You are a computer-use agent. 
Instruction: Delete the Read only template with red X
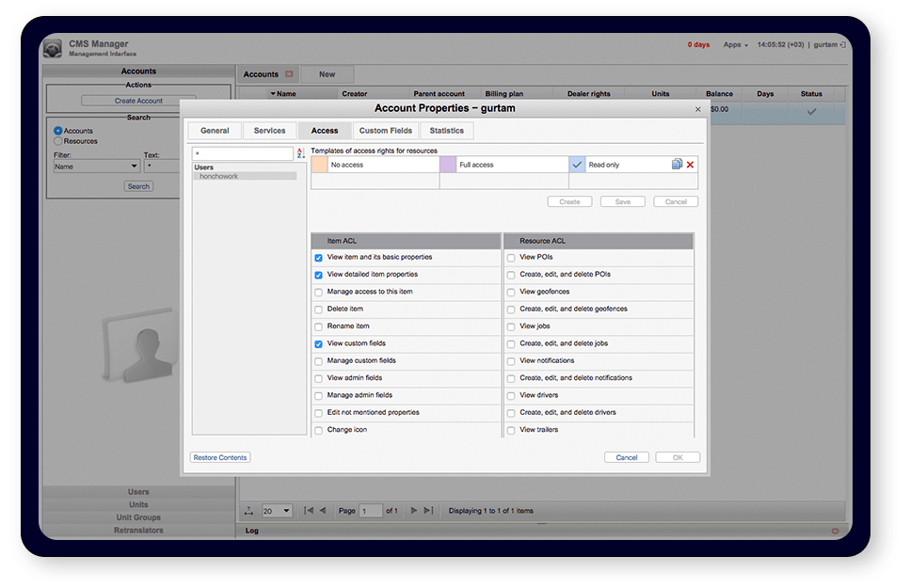690,165
